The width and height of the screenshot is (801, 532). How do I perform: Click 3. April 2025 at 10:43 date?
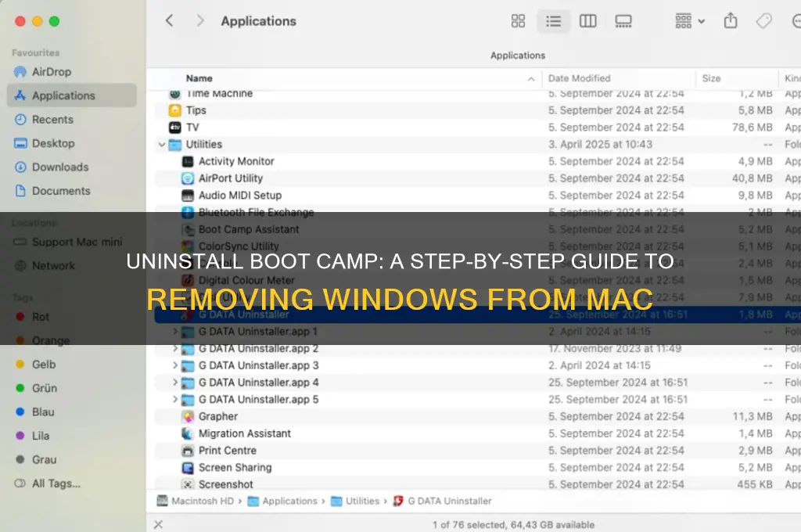pyautogui.click(x=600, y=145)
